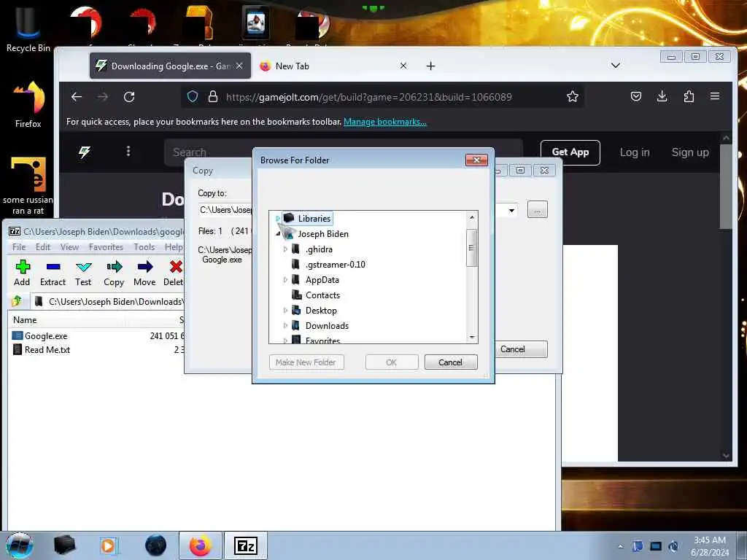Open the Recycle Bin desktop icon

28,29
